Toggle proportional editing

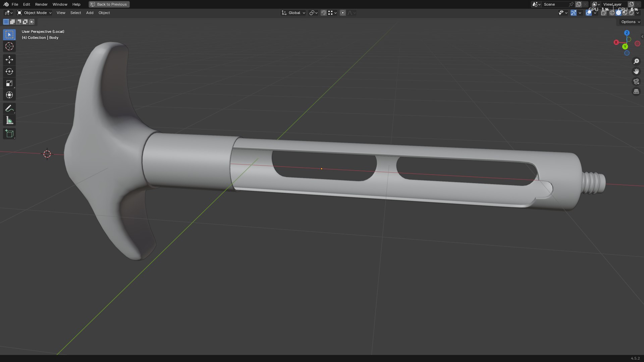click(x=342, y=13)
